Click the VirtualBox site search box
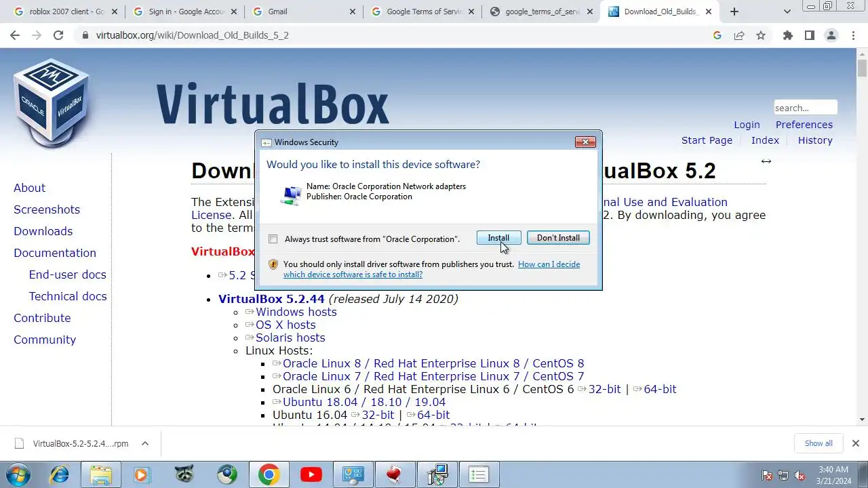Screen dimensions: 868x488 coord(805,108)
